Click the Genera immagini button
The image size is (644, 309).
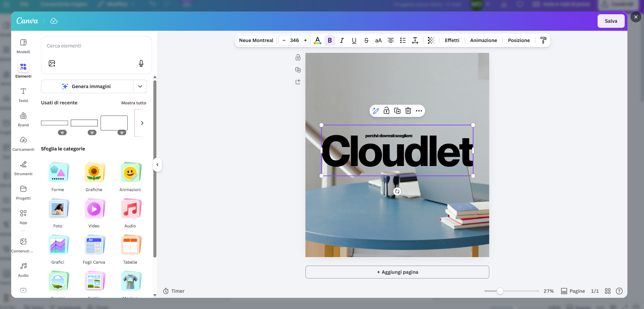coord(87,86)
